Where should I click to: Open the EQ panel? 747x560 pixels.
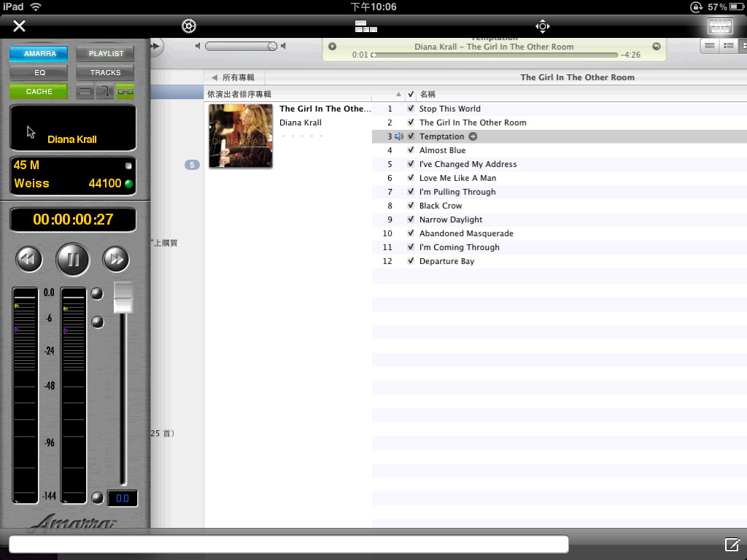(x=39, y=72)
